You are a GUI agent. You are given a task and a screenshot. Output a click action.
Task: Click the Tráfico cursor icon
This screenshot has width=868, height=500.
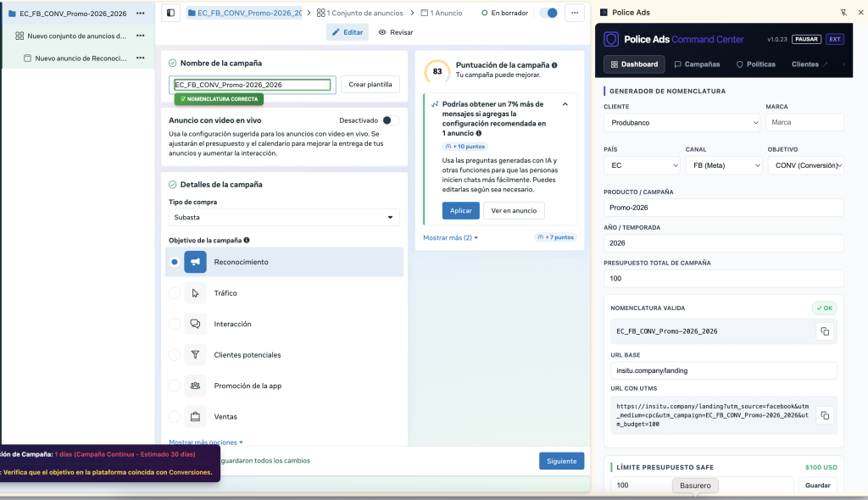(196, 293)
